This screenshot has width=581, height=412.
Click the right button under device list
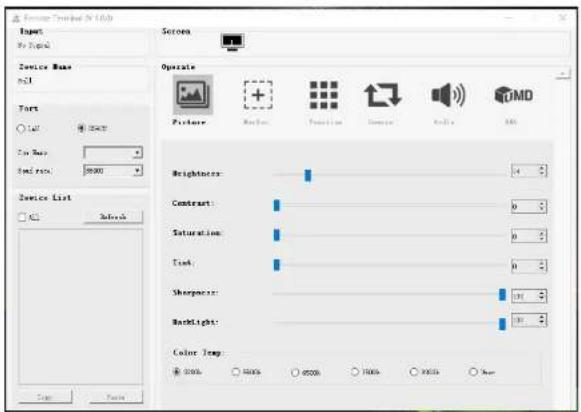coord(116,397)
